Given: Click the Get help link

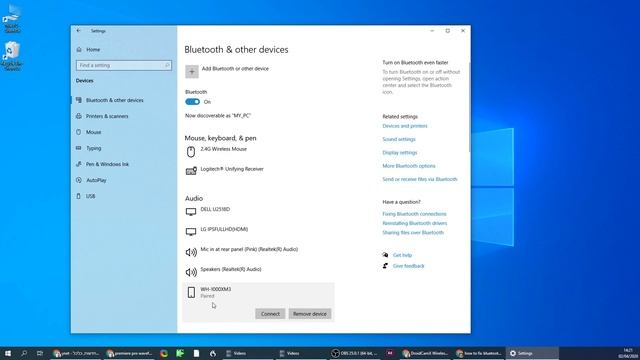Looking at the screenshot, I should 402,255.
